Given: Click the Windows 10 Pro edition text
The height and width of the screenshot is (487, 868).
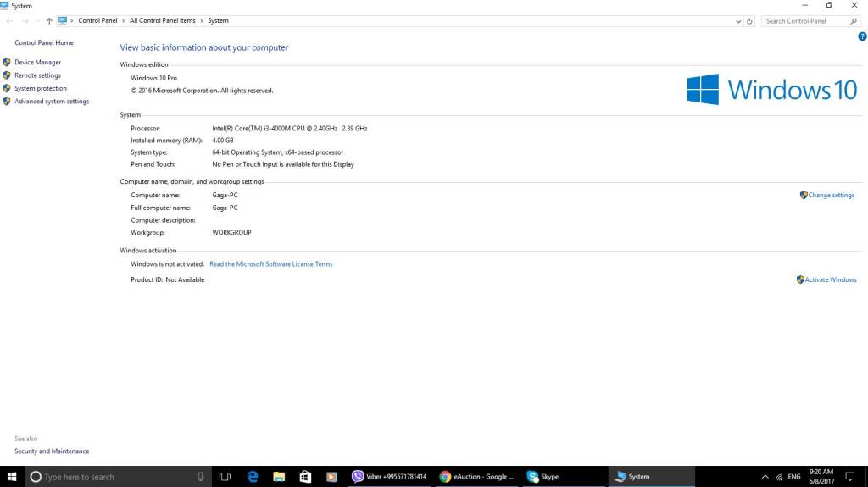Looking at the screenshot, I should tap(154, 78).
